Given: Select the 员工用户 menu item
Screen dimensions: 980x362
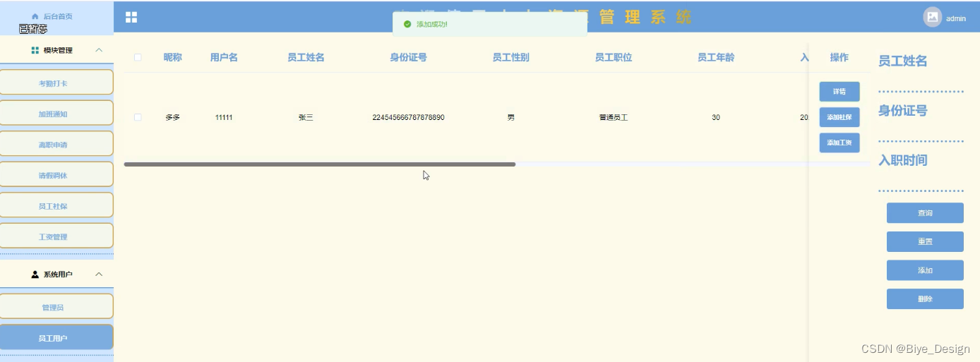Looking at the screenshot, I should pos(56,337).
